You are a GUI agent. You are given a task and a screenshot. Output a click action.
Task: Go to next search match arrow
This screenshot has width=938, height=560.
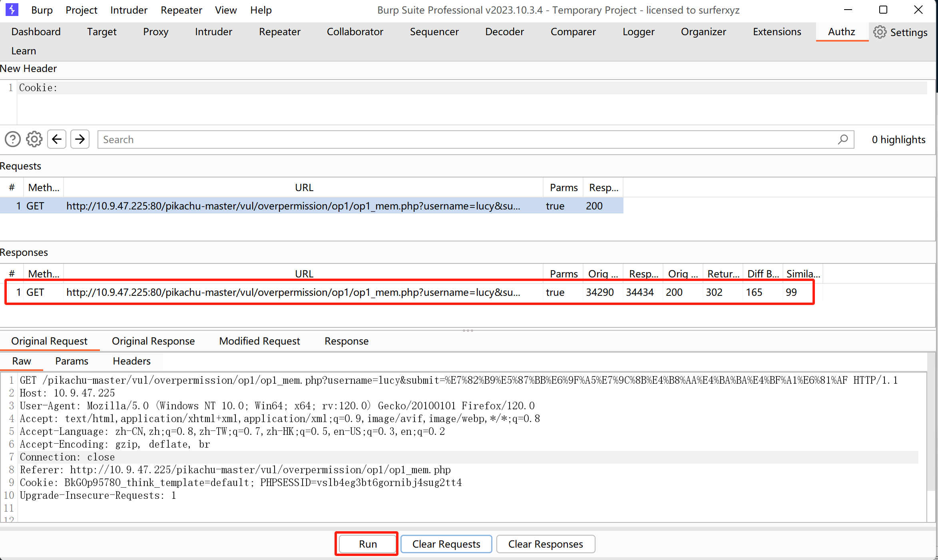(x=80, y=140)
